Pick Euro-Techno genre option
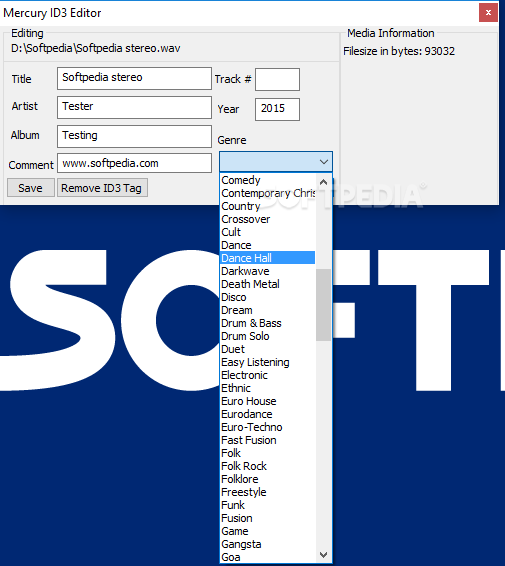Screen dimensions: 505x566 point(268,427)
